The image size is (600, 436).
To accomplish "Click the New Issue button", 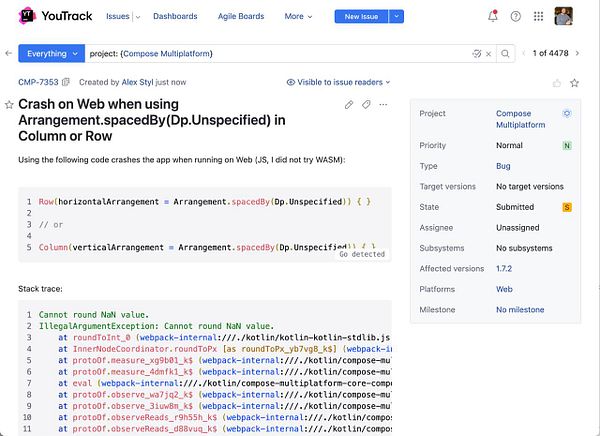I will click(361, 16).
